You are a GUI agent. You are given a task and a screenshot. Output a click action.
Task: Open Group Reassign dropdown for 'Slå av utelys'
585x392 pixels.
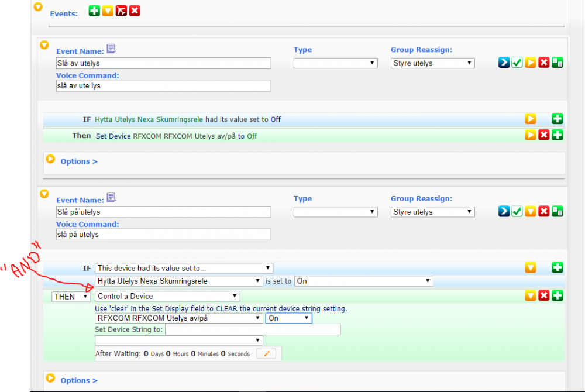[x=432, y=63]
